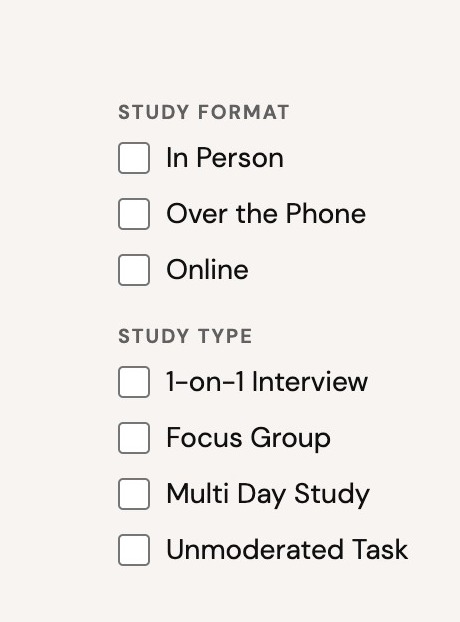Filter study type to unmoderated tasks
Viewport: 460px width, 622px height.
coord(134,550)
